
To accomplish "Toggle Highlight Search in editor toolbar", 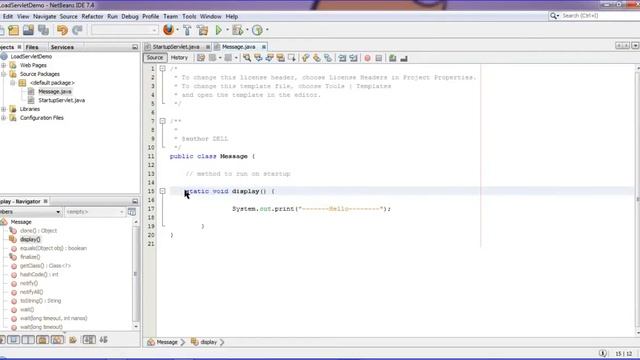I will coord(280,58).
